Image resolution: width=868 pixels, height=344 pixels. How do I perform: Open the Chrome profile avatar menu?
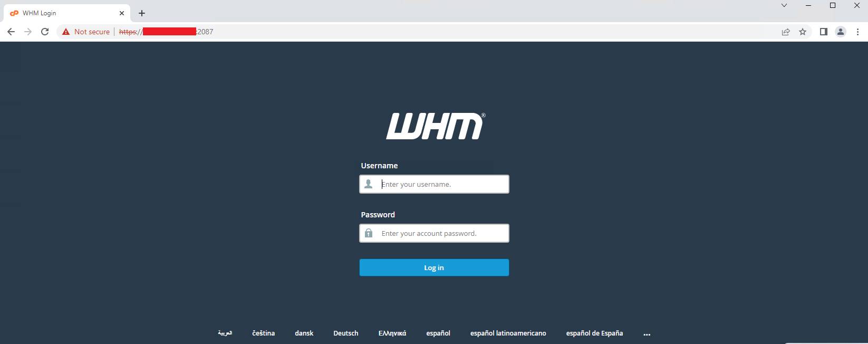point(841,32)
